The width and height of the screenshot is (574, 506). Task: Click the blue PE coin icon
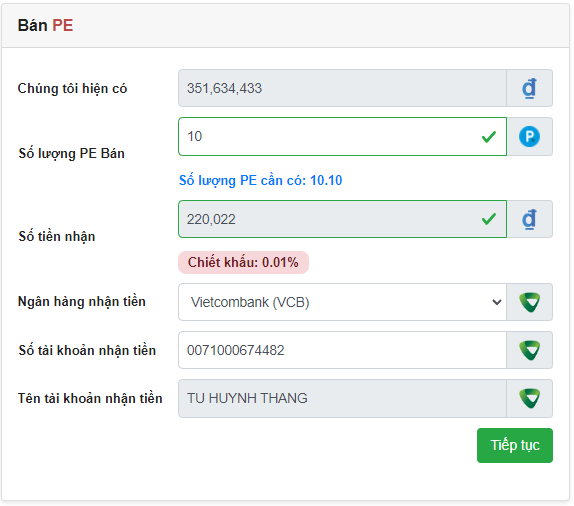[x=529, y=137]
